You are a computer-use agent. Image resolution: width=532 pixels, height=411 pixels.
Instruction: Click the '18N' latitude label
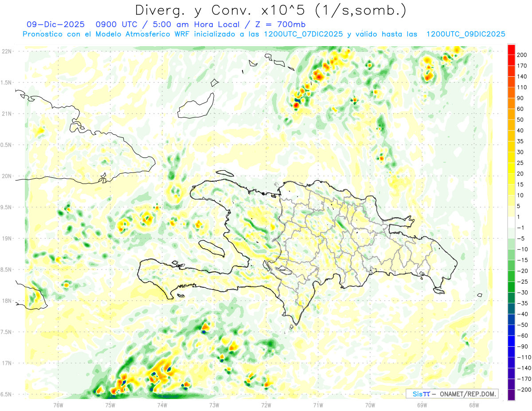coord(7,301)
